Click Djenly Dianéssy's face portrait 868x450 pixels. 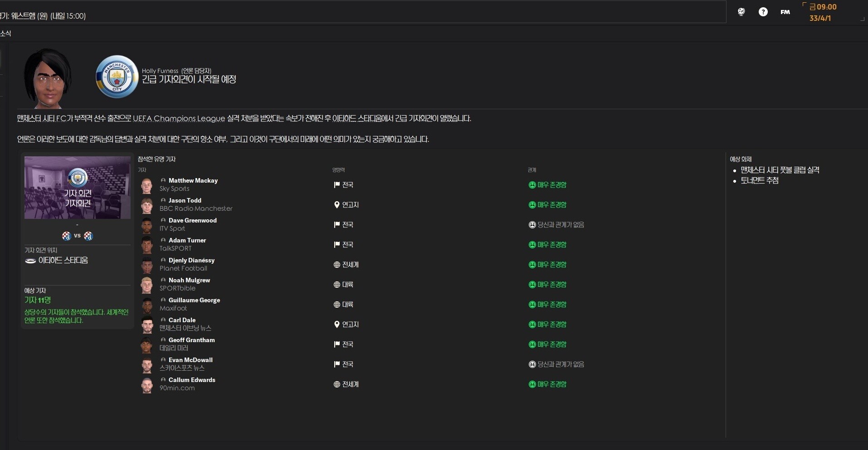(x=146, y=265)
